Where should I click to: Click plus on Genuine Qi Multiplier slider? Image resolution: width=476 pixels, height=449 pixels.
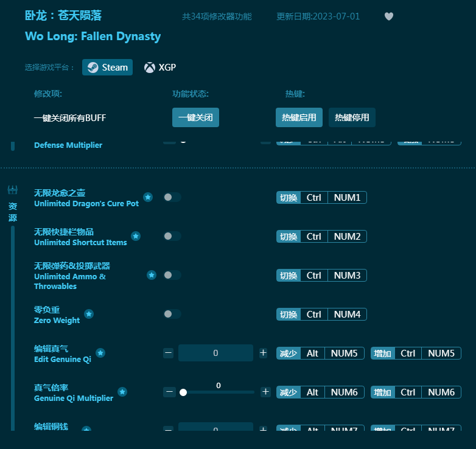point(265,392)
